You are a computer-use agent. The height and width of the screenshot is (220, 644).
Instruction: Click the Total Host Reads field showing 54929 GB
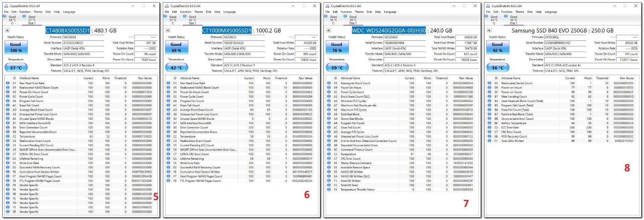[x=467, y=37]
